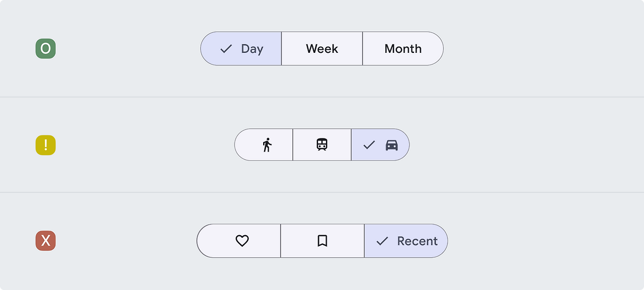This screenshot has width=644, height=290.
Task: Click the red X badge
Action: [x=46, y=241]
